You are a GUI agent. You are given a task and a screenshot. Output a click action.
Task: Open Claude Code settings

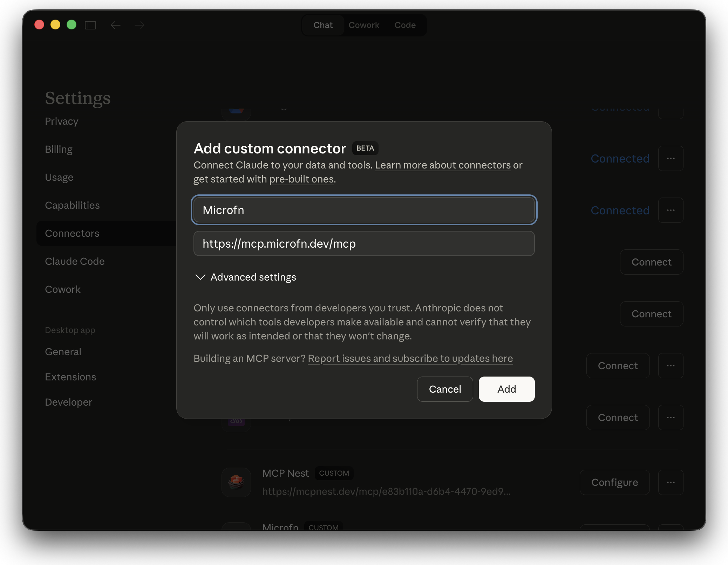point(75,261)
